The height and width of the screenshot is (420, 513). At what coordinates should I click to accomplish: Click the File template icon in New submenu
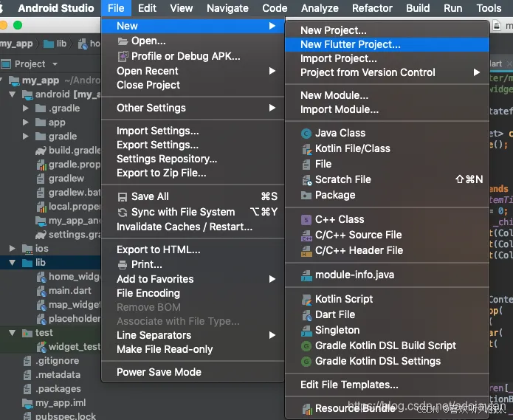click(x=306, y=164)
